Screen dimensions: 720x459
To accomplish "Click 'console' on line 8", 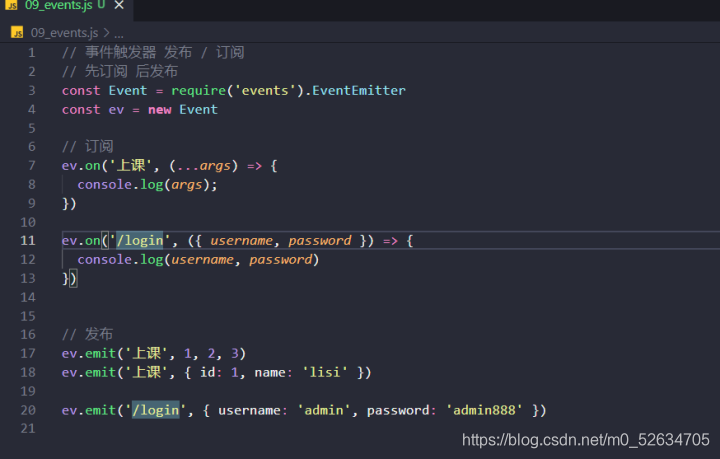I will (105, 185).
